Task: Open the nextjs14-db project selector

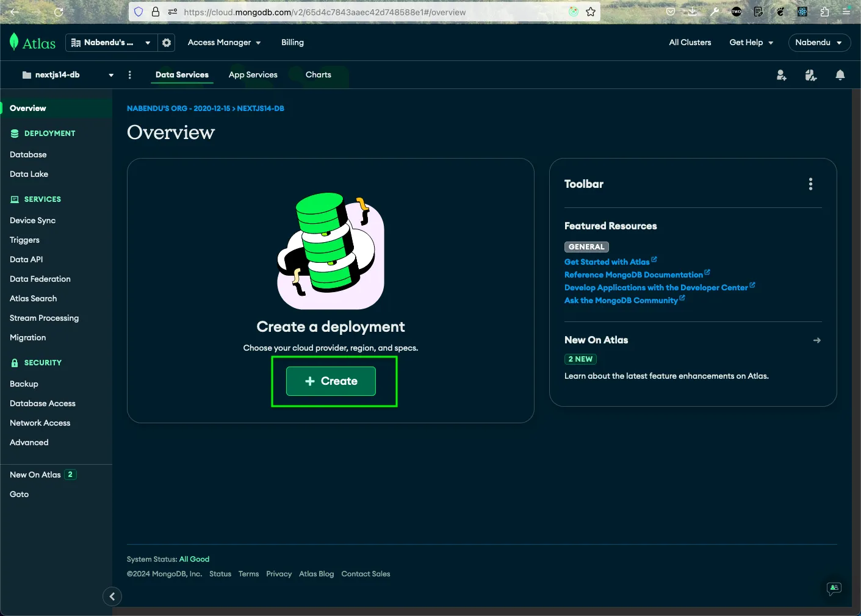Action: tap(68, 75)
